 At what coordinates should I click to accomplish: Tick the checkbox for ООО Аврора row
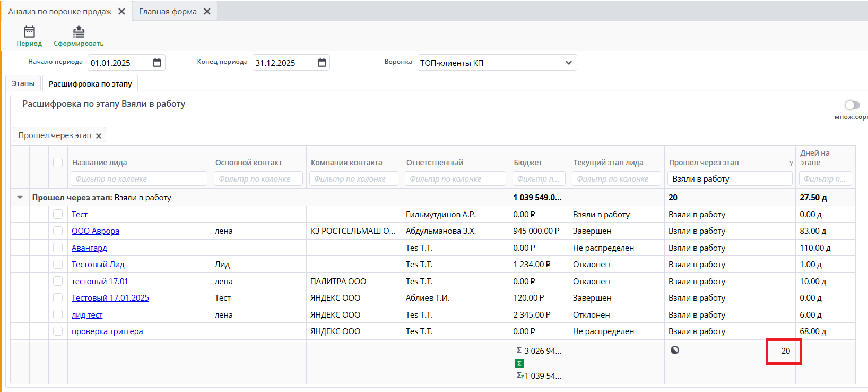(58, 231)
